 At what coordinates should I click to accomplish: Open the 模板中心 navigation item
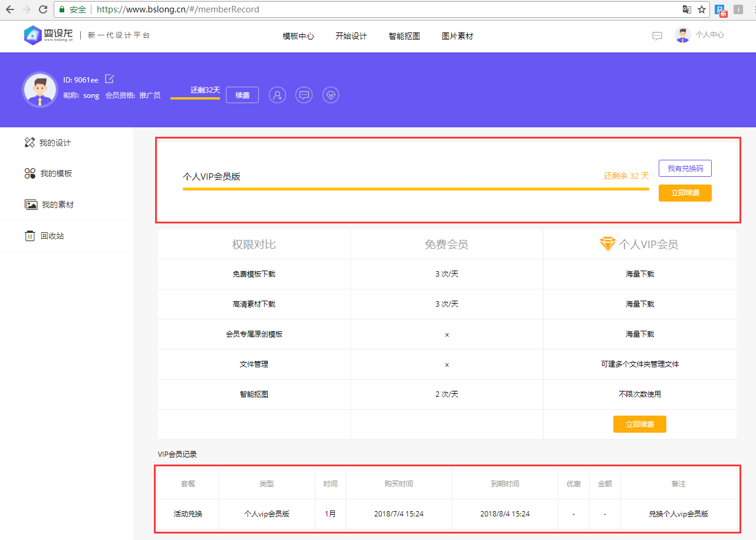pos(298,36)
